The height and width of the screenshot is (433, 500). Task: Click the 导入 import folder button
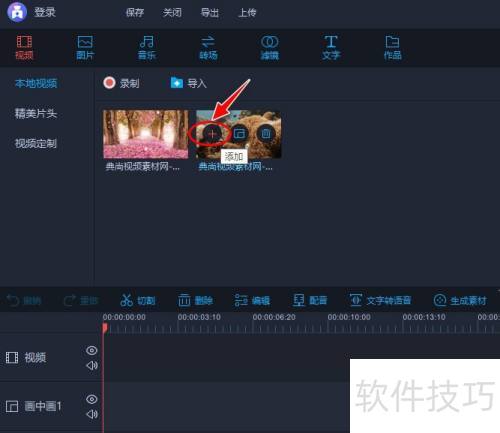pyautogui.click(x=189, y=83)
